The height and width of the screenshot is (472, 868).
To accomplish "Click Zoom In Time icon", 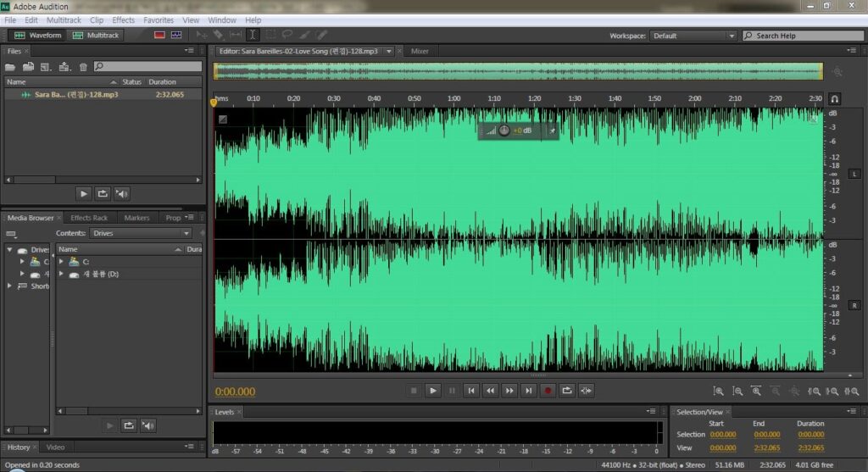I will tap(756, 391).
